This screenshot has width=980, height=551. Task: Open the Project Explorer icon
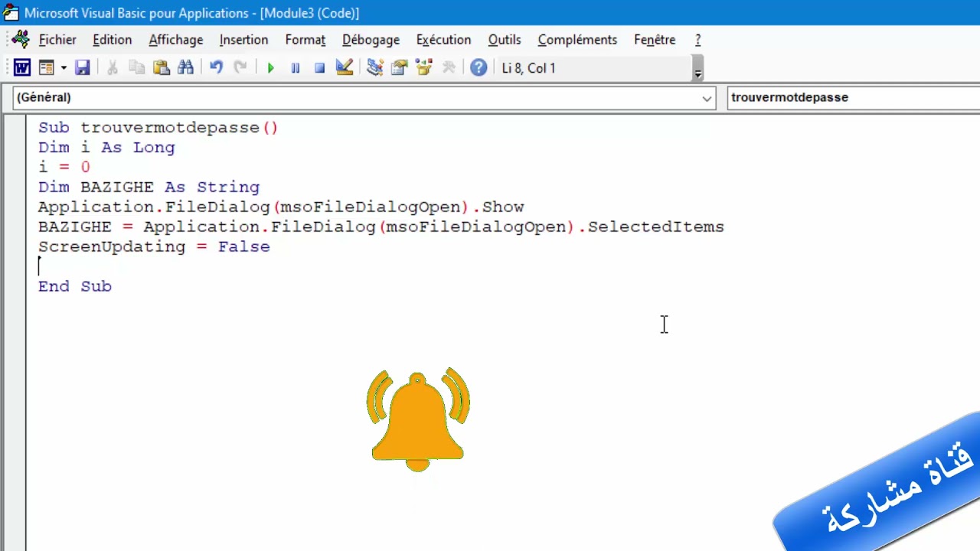click(374, 68)
